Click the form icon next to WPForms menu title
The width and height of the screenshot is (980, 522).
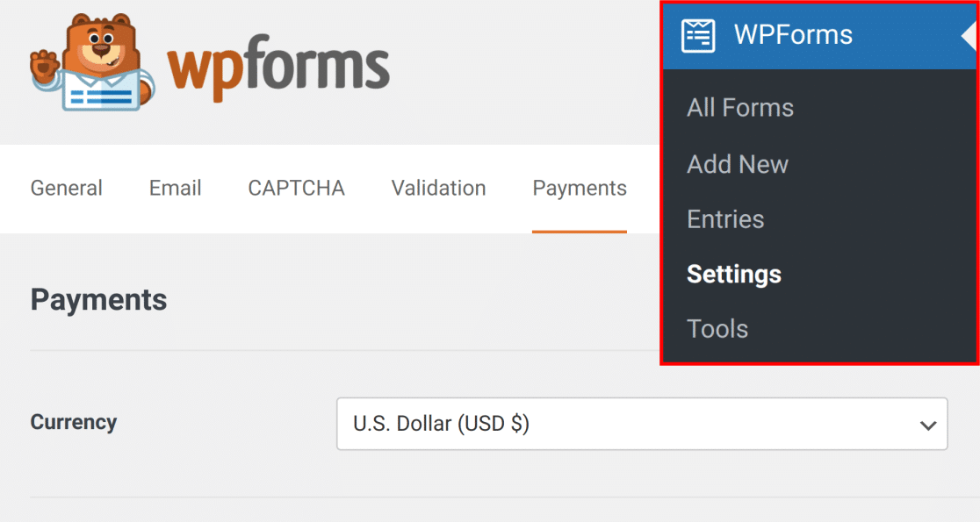698,34
